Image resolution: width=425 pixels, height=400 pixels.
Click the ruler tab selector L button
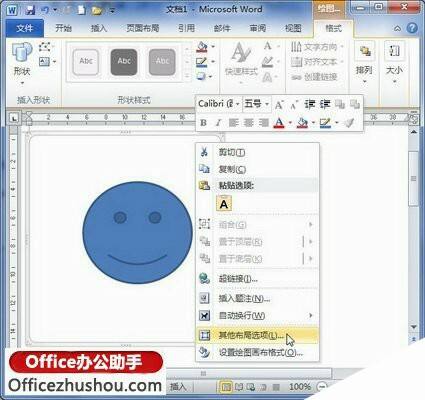pyautogui.click(x=14, y=118)
